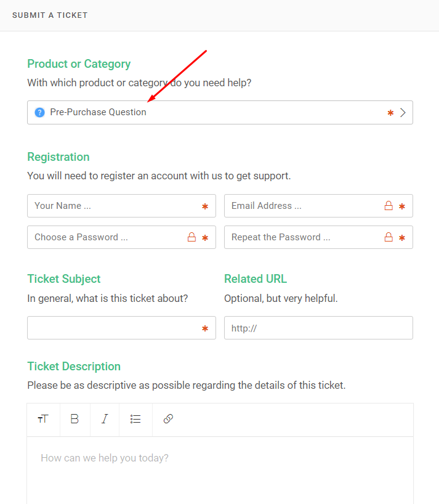
Task: Click the Related URL http:// field
Action: point(318,328)
